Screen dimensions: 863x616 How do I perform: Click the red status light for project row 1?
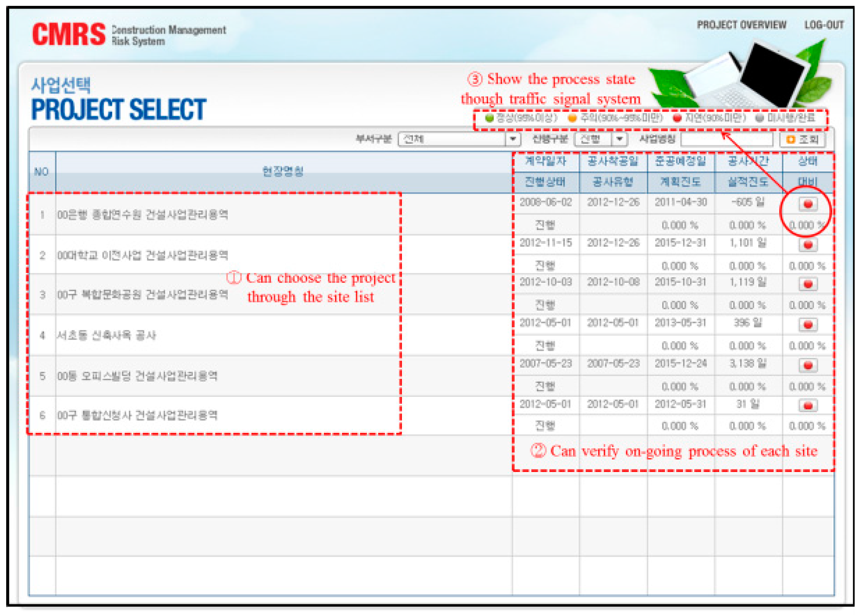808,204
